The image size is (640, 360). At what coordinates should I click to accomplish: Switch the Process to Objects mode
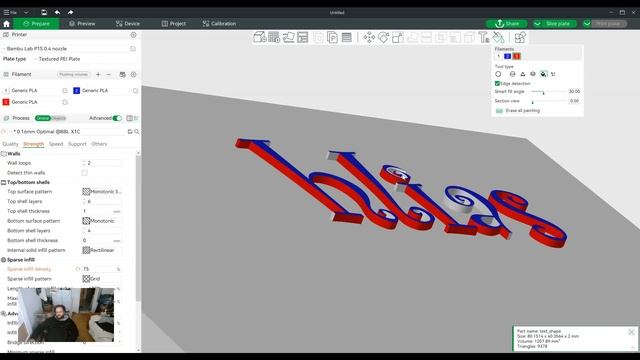(59, 118)
